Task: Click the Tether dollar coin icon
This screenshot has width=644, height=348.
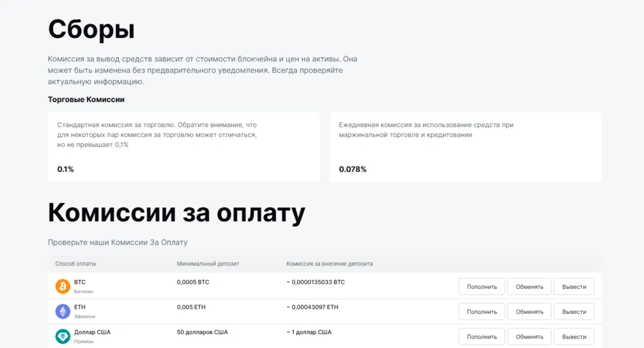Action: [63, 336]
